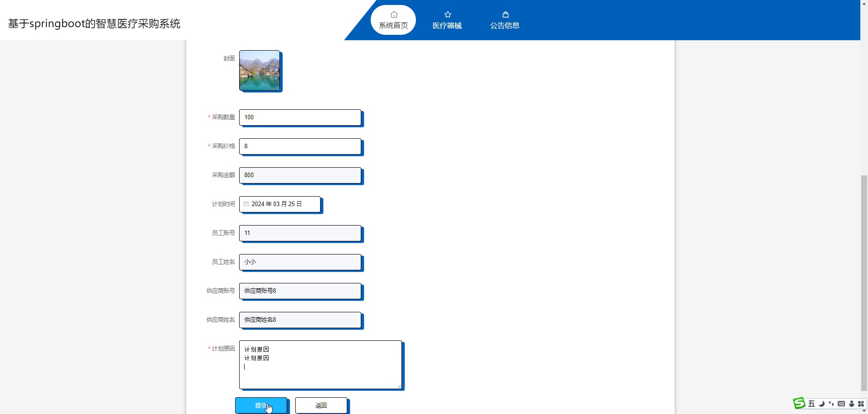Screen dimensions: 868x414
Task: Click the calendar icon in 计划时间
Action: coord(246,204)
